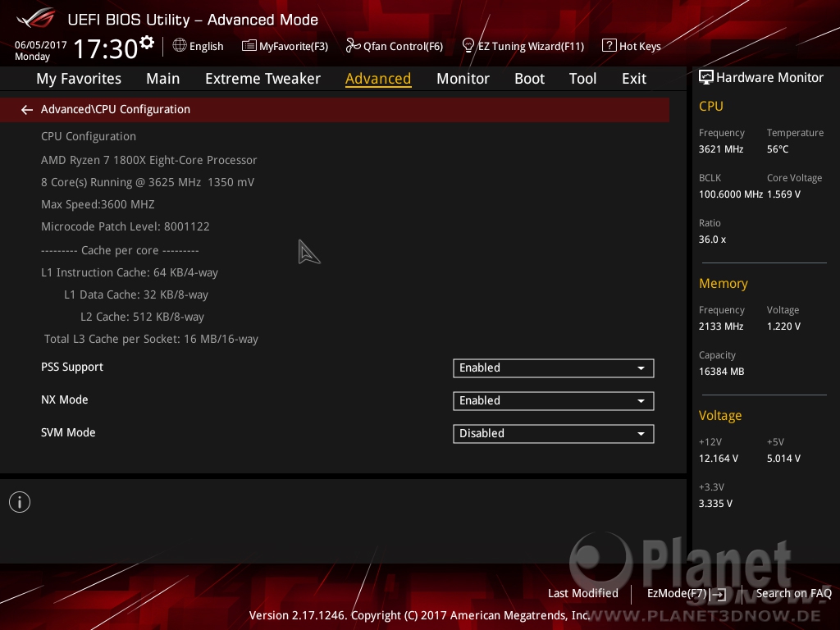Select the Exit tab

click(x=634, y=79)
